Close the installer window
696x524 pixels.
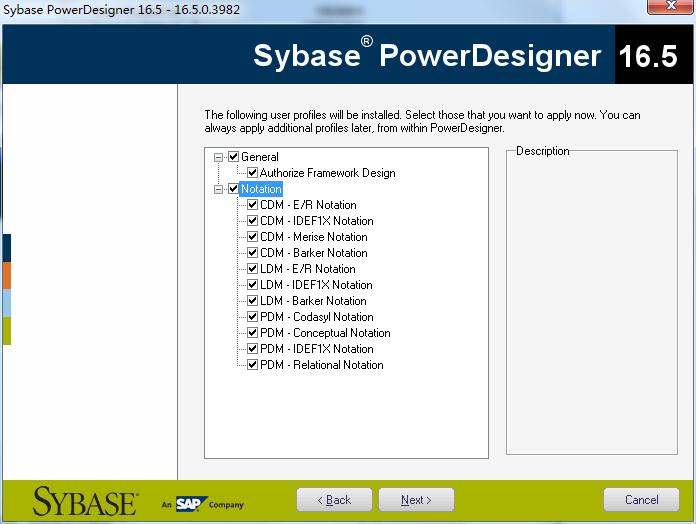[671, 6]
